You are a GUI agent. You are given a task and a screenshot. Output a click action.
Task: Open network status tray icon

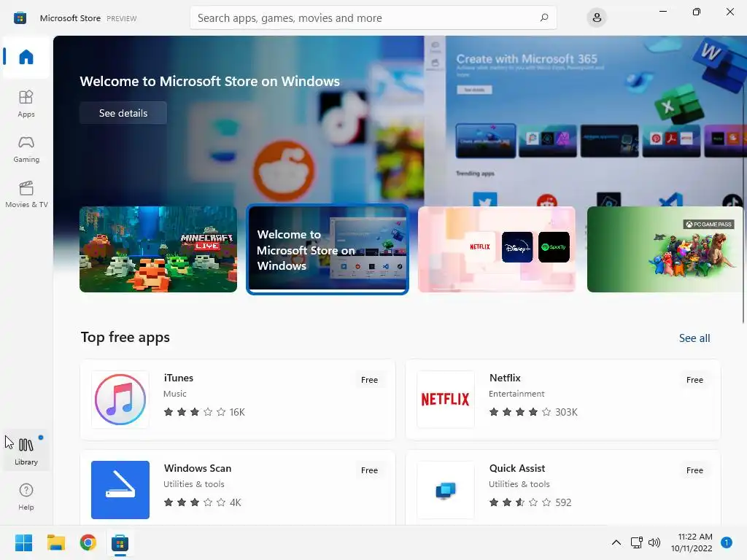(x=636, y=542)
